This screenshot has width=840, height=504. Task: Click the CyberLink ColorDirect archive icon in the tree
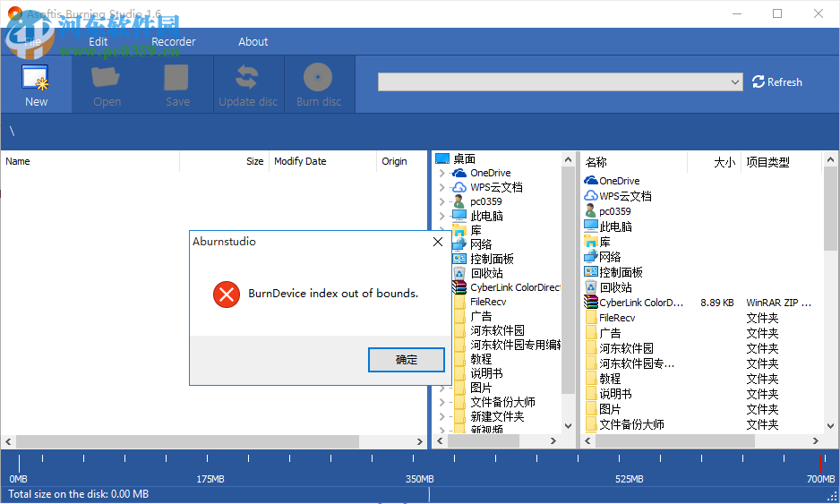459,287
